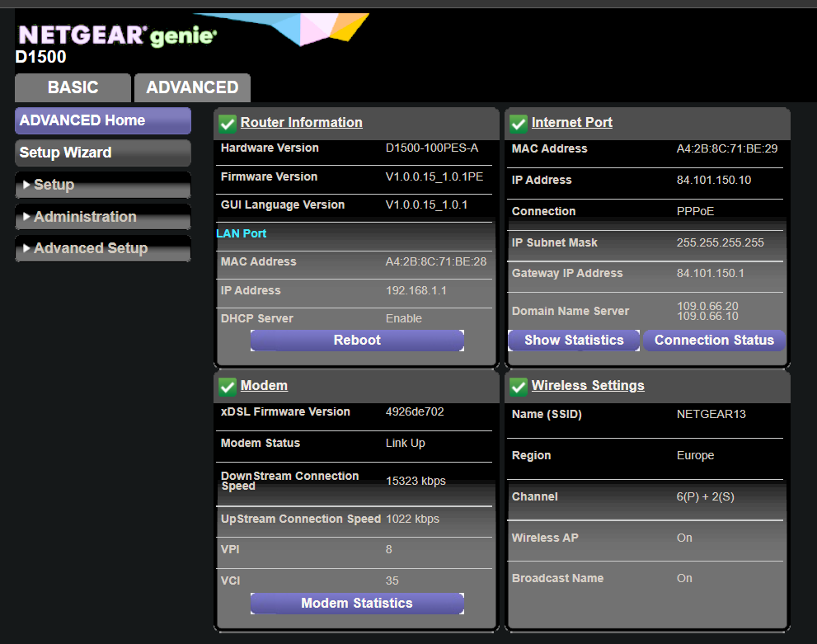This screenshot has width=817, height=644.
Task: Click the green checkmark icon beside Router Information
Action: [x=228, y=124]
